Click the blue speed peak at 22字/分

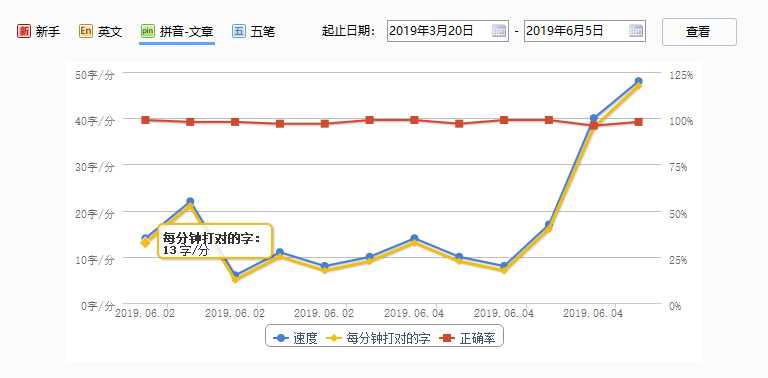190,201
